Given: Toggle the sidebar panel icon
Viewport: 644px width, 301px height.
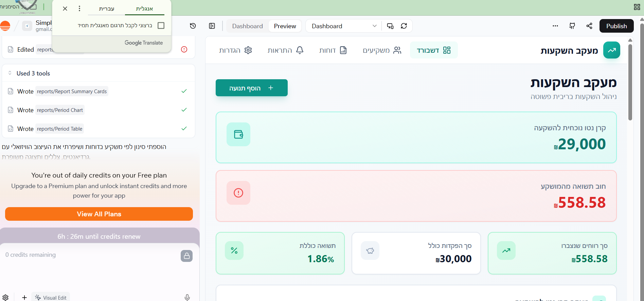Looking at the screenshot, I should pyautogui.click(x=212, y=26).
